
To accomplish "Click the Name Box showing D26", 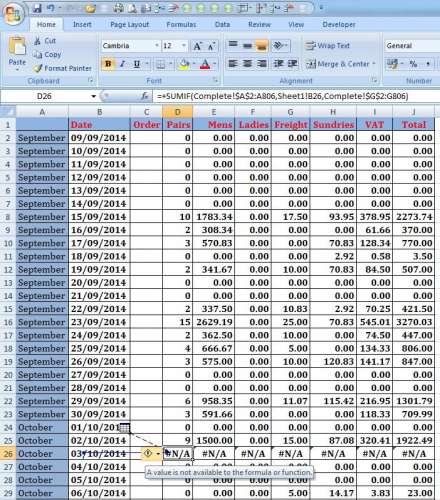I will (x=45, y=96).
